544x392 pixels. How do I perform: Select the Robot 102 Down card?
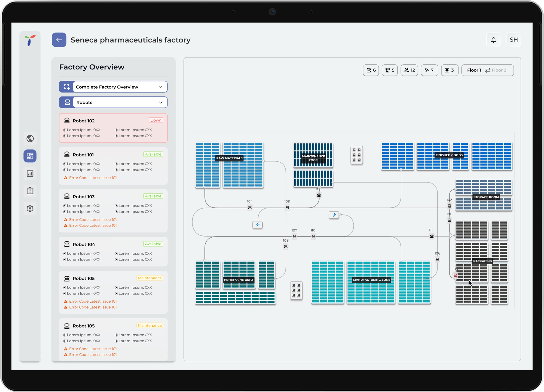tap(113, 128)
